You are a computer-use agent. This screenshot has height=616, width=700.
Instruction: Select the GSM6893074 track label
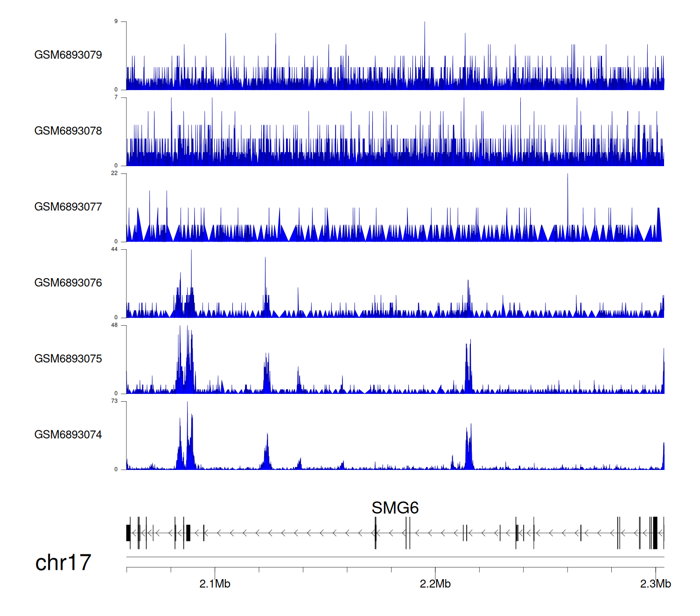click(x=68, y=434)
